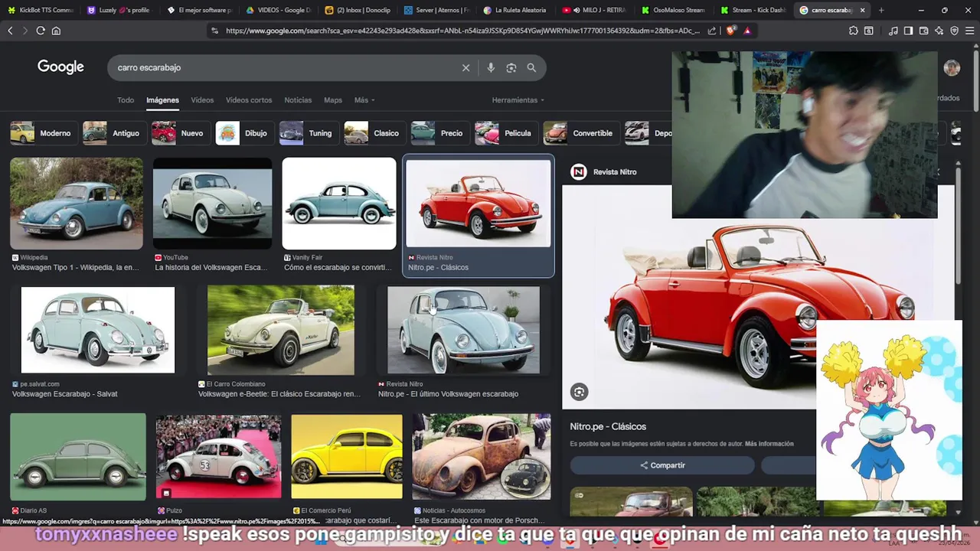Open the Wikipedia blue Beetle thumbnail
The image size is (980, 551).
(77, 204)
